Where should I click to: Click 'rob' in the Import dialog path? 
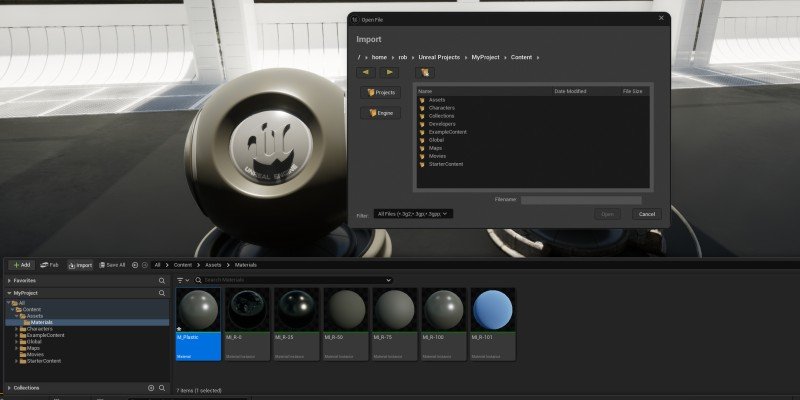click(403, 57)
